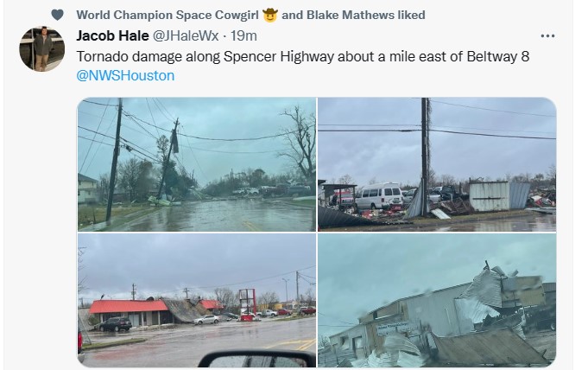588x370 pixels.
Task: Click the car side mirror in the photo
Action: 257,359
